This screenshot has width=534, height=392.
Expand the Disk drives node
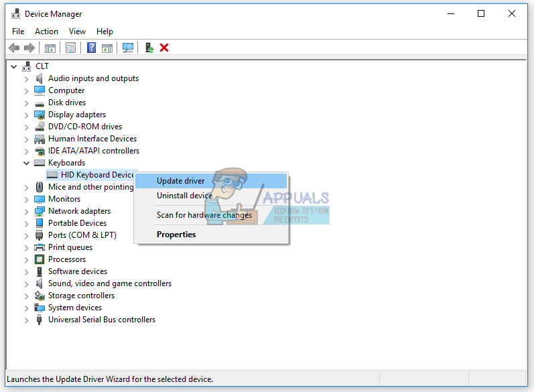click(27, 103)
